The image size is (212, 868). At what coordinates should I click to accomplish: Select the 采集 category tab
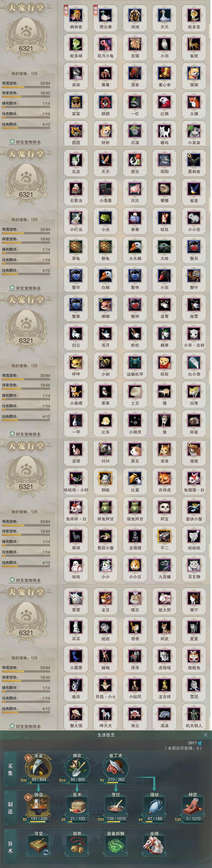[10, 770]
